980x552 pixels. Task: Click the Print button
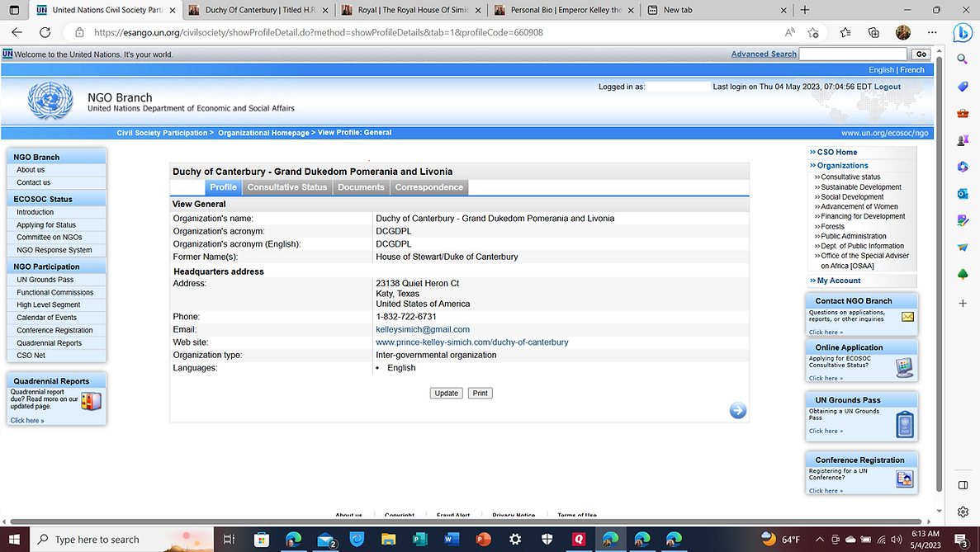tap(480, 394)
